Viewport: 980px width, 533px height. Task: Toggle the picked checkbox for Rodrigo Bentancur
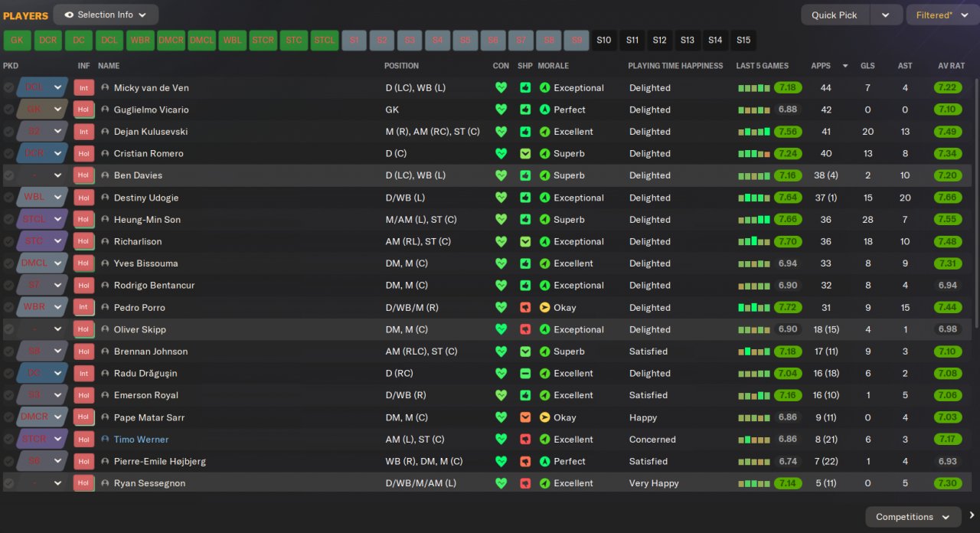pyautogui.click(x=8, y=286)
